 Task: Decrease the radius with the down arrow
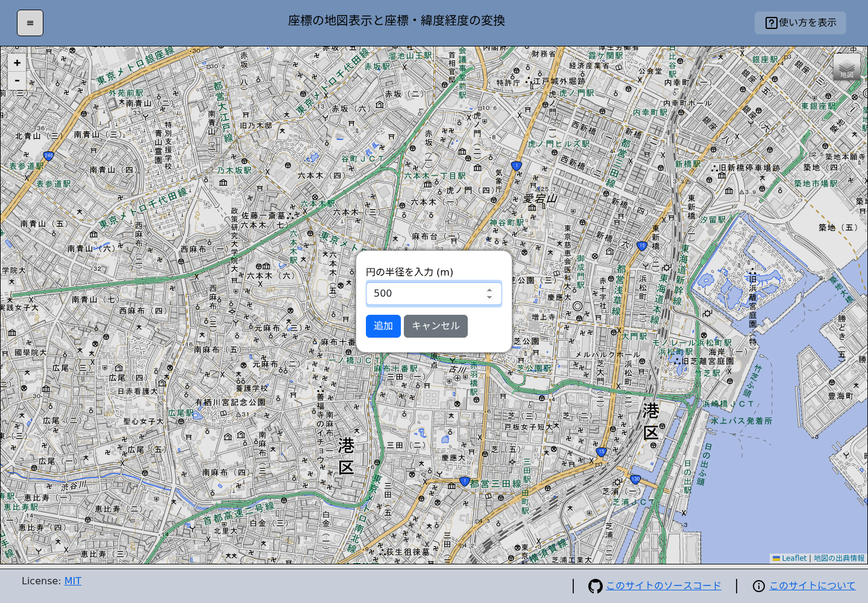tap(489, 297)
